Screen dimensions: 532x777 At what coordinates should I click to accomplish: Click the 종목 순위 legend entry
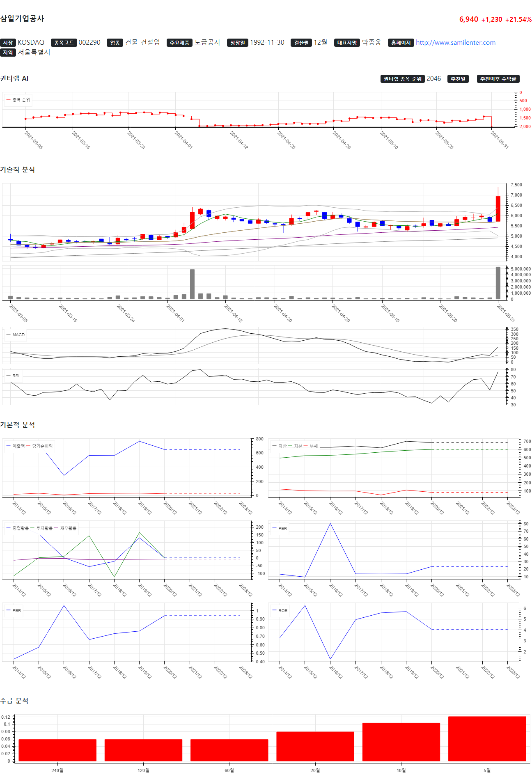pos(18,100)
